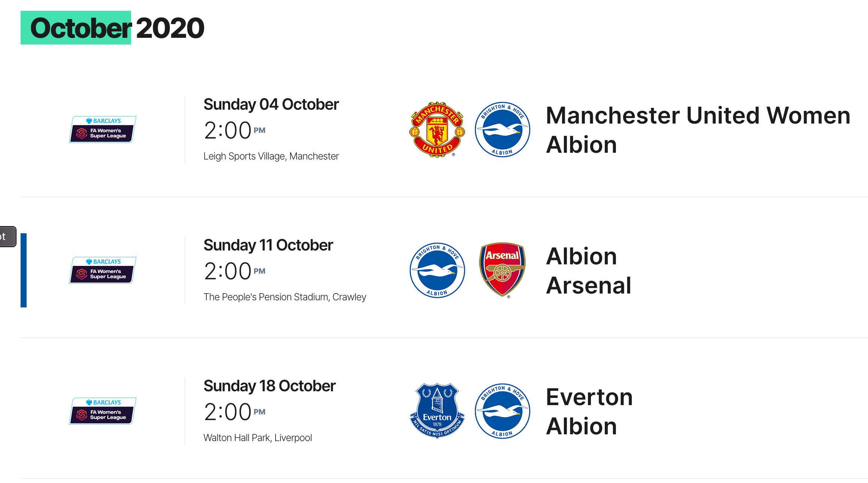The width and height of the screenshot is (868, 483).
Task: Open the Manchester United Women team name
Action: point(698,115)
